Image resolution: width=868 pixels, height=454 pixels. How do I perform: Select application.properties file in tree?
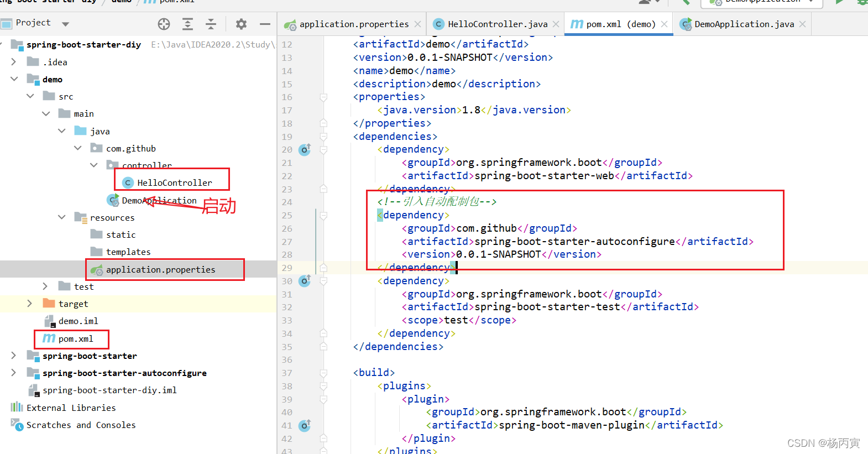coord(160,269)
